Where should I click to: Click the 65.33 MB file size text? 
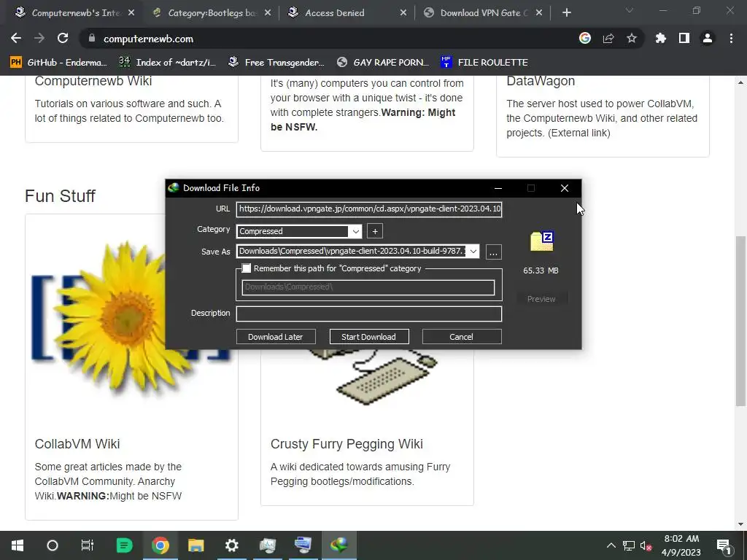541,271
